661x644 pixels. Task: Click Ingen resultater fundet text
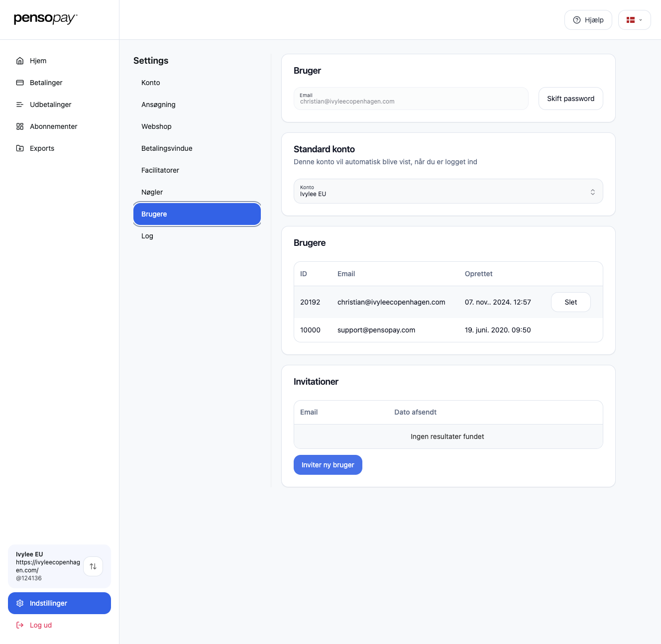(447, 436)
